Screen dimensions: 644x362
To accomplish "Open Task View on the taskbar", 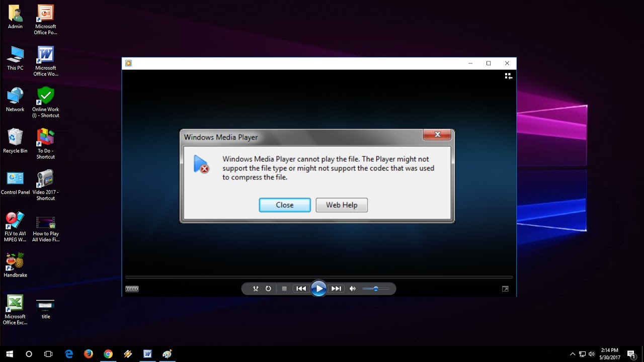I will 48,354.
